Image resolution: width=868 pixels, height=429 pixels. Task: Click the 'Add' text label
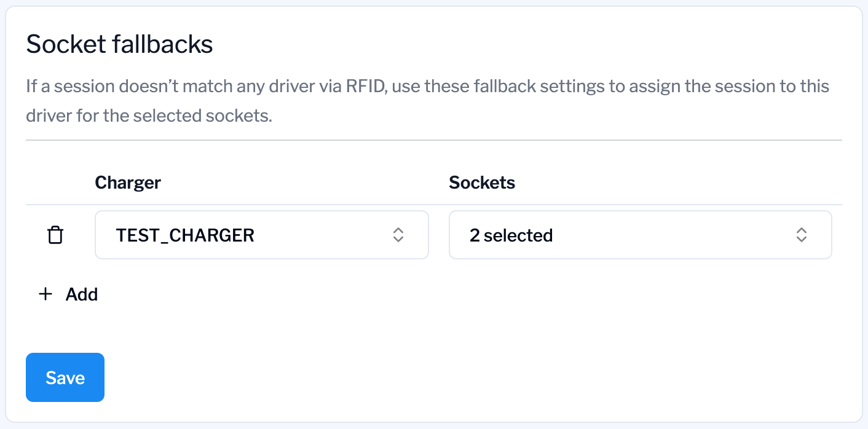tap(82, 294)
